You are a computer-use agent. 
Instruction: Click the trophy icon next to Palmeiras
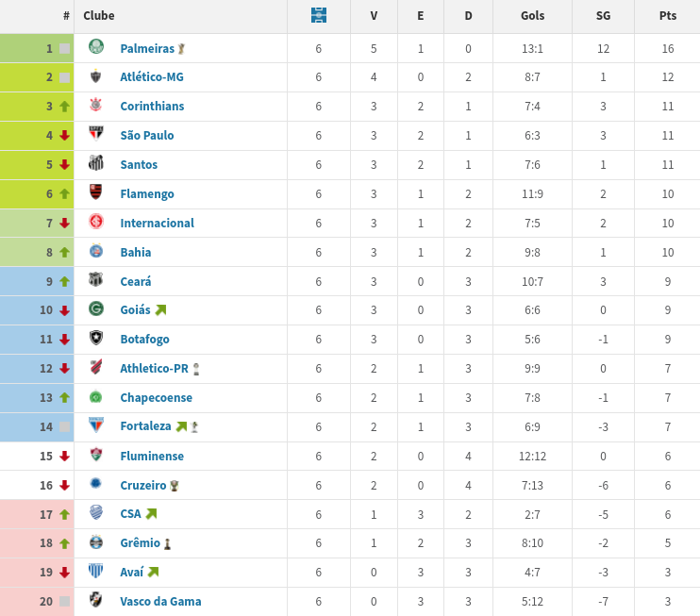[181, 49]
